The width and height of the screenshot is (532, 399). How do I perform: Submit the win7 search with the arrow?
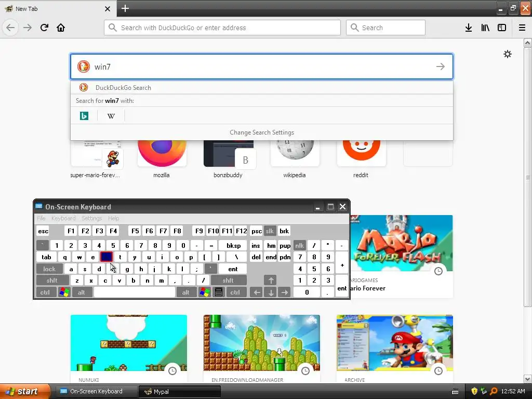441,66
